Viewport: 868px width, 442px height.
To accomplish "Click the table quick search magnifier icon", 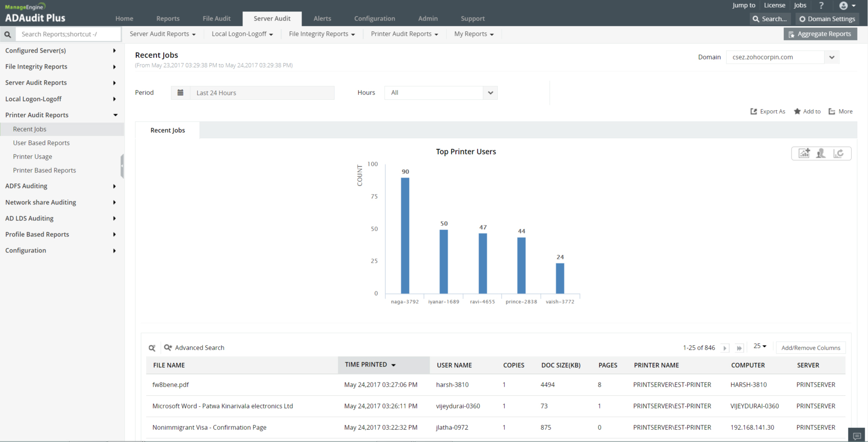I will pyautogui.click(x=152, y=348).
